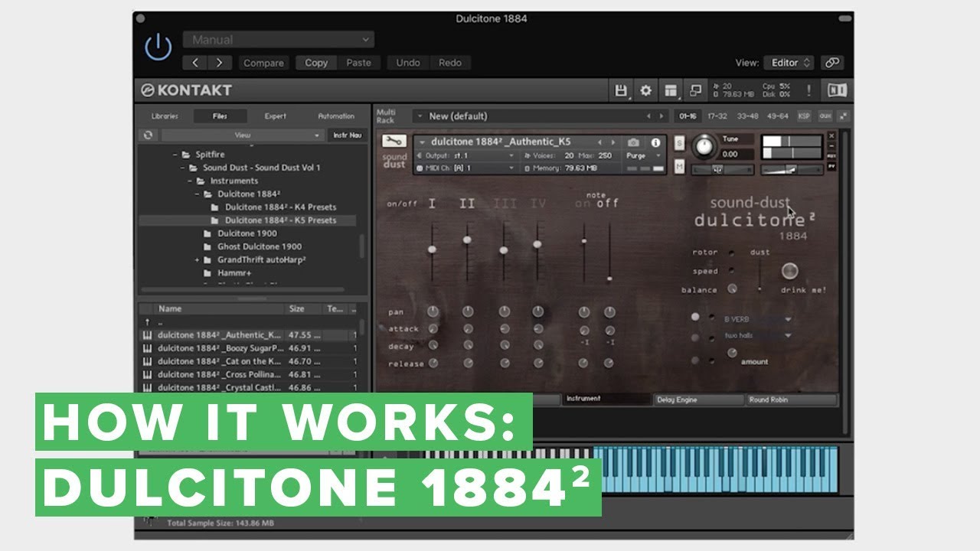Collapse the Spitfire folder

(175, 155)
